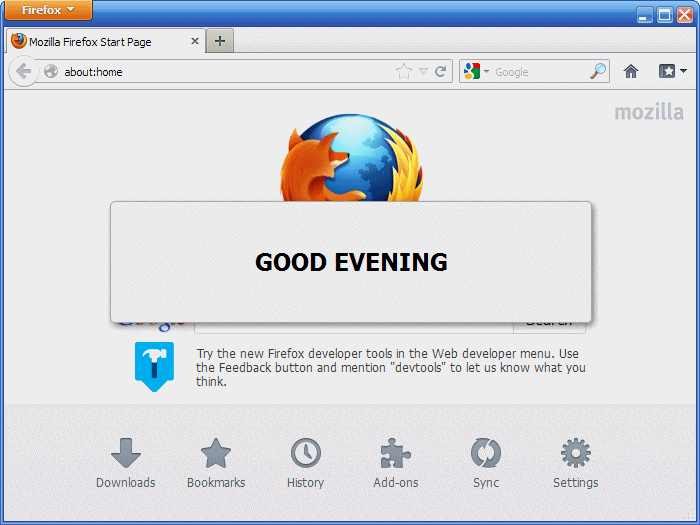Open a new tab with the plus button

point(220,41)
